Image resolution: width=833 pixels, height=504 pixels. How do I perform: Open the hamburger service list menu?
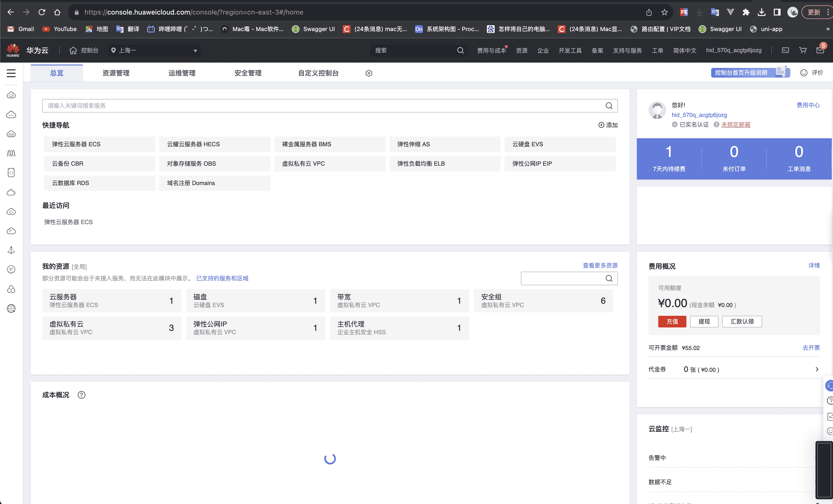[x=11, y=73]
